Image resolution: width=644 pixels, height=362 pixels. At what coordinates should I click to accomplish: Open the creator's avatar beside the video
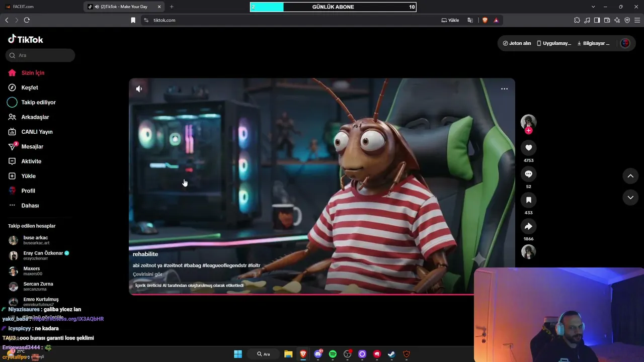tap(528, 122)
